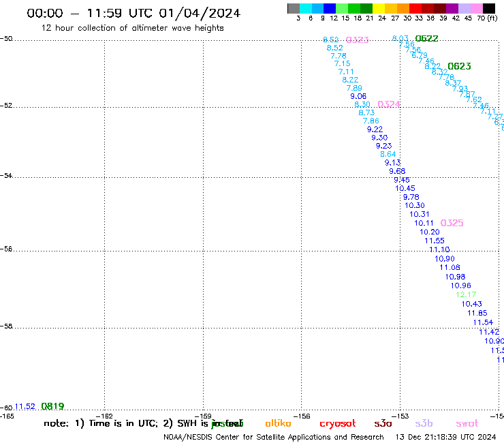Screen dimensions: 504x443
Task: Click the wave height value 10.98
Action: (455, 277)
